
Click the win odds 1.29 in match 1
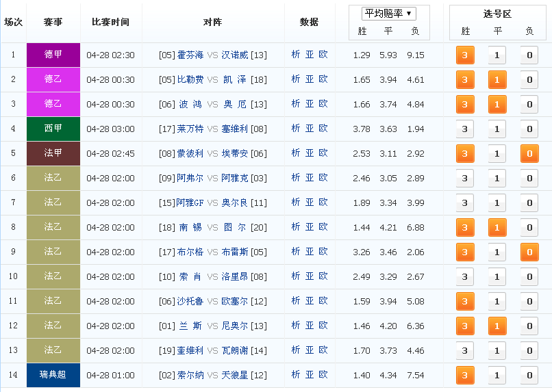362,55
